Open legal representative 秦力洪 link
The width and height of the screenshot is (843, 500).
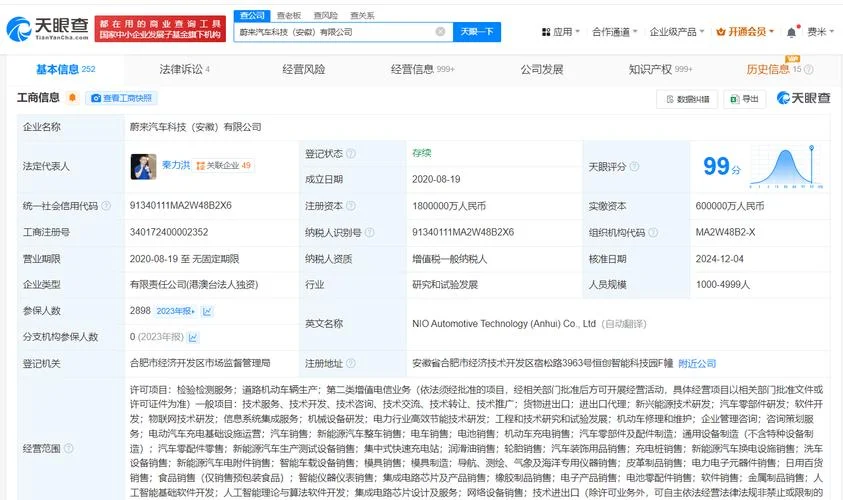[176, 165]
